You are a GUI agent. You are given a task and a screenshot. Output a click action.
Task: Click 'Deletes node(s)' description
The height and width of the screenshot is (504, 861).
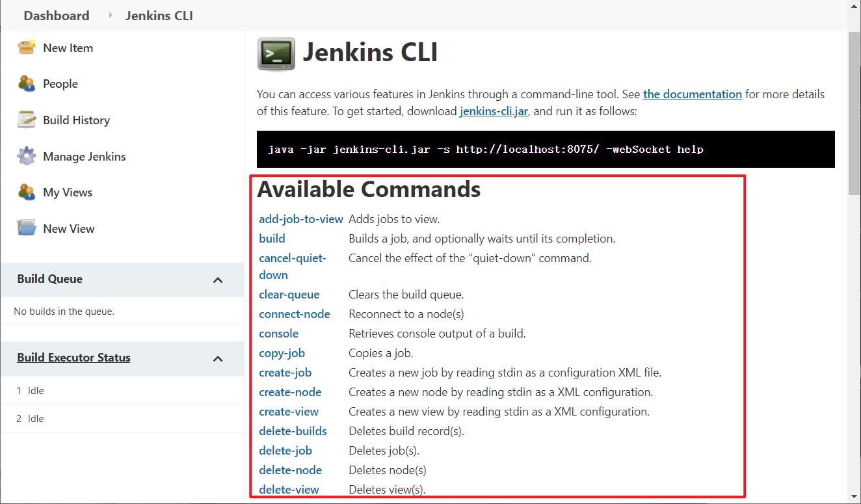point(388,470)
